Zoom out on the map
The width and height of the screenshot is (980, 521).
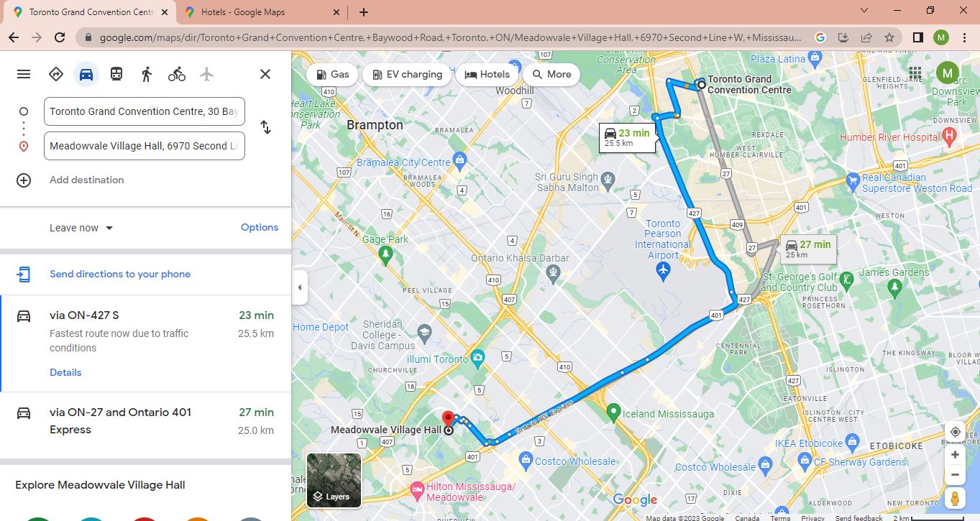pos(955,474)
